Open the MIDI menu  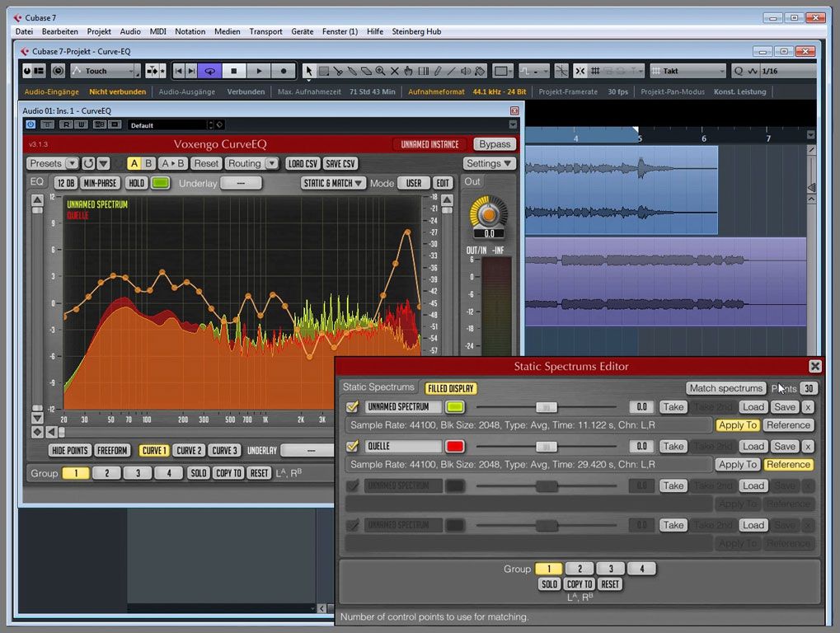(157, 31)
